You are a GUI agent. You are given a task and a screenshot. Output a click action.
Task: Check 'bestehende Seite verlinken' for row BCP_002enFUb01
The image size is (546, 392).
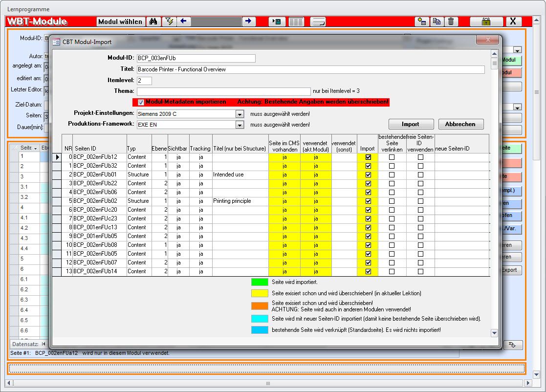pyautogui.click(x=392, y=174)
